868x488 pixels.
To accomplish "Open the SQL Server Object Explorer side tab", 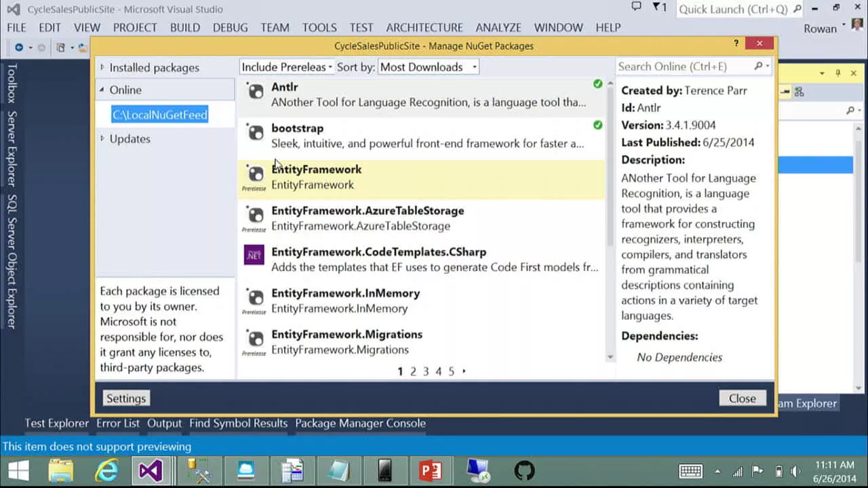I will click(12, 262).
